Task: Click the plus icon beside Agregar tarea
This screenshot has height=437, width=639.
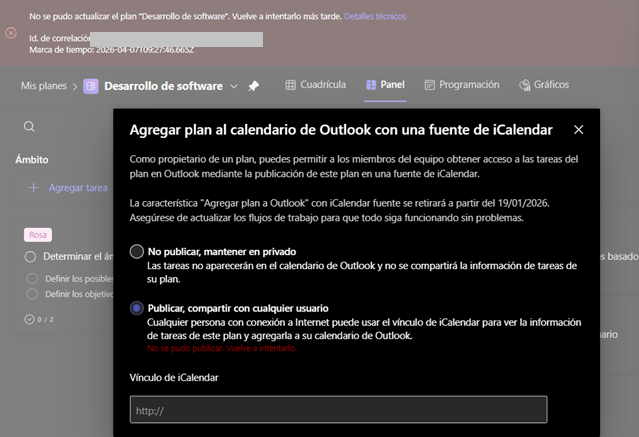Action: coord(33,188)
